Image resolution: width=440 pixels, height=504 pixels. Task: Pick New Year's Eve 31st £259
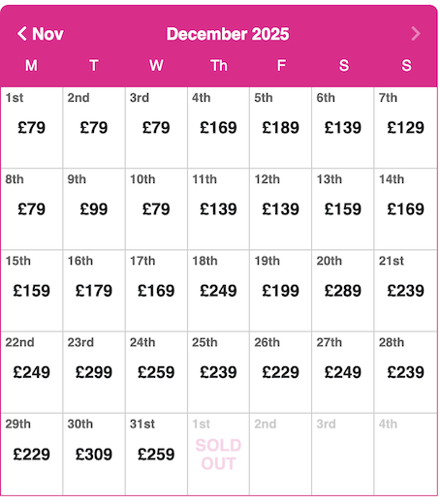pyautogui.click(x=156, y=454)
